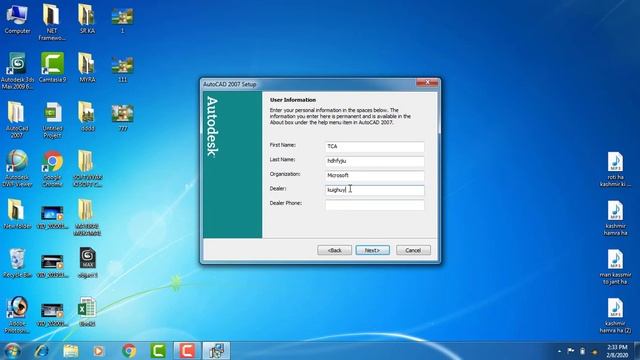
Task: Open the Recycle Bin
Action: point(17,263)
